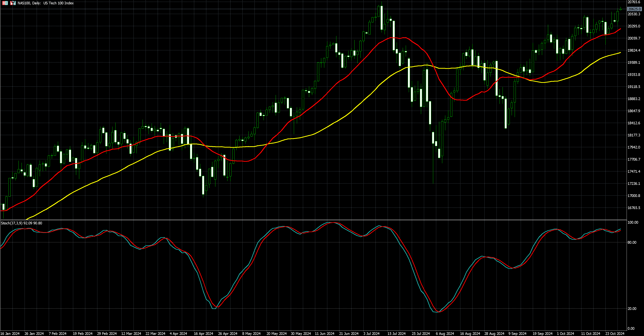Click the 100.00 stochastic scale label
The image size is (644, 336).
coord(633,222)
